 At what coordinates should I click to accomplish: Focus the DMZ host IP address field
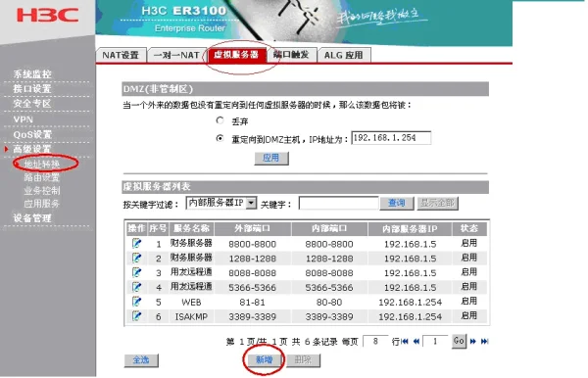[391, 138]
